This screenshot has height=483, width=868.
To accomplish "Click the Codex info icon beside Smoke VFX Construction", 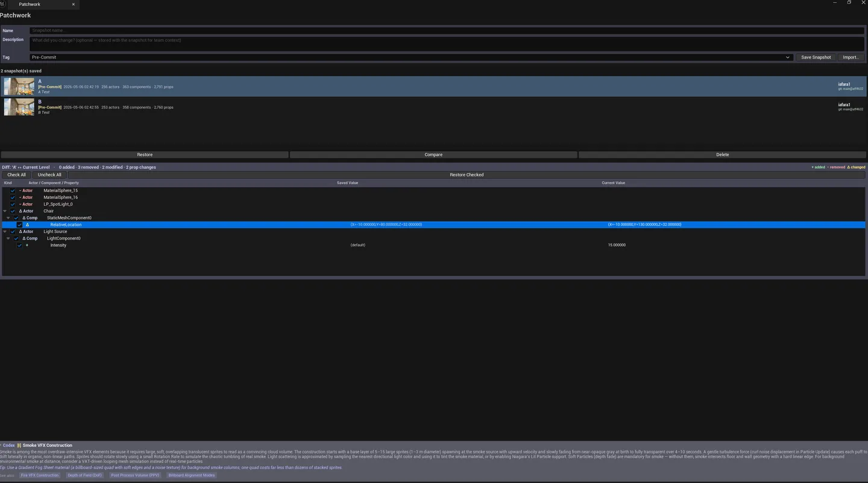I will (x=19, y=446).
